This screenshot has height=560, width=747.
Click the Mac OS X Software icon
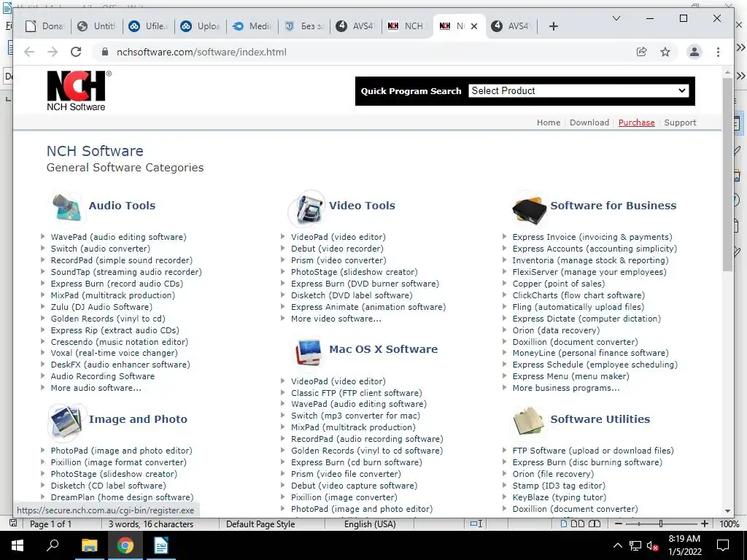click(x=309, y=352)
